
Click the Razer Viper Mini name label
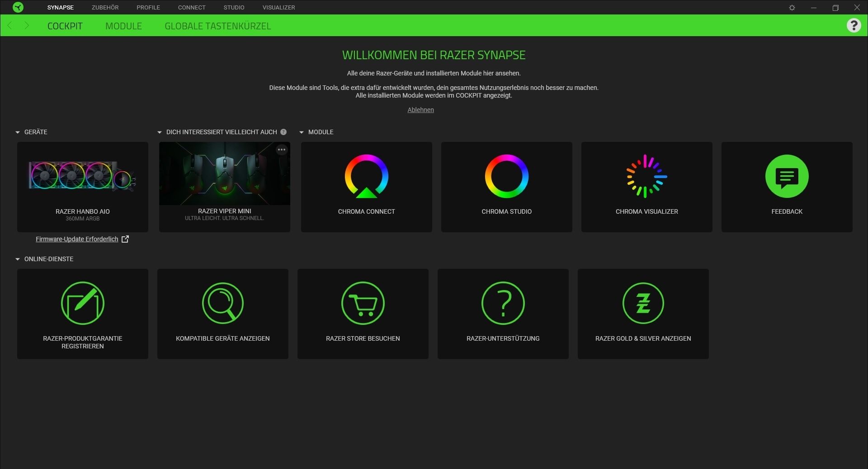click(225, 211)
